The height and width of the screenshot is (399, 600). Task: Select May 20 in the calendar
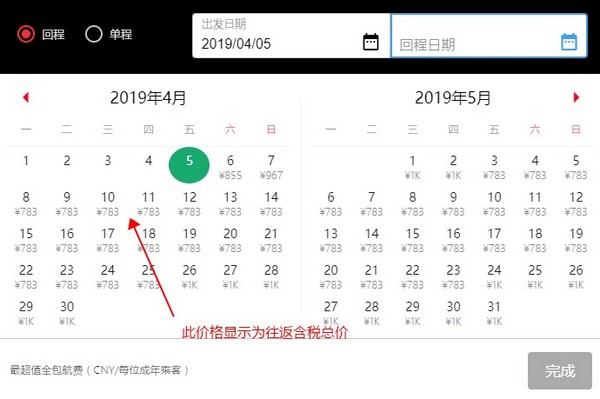click(x=331, y=277)
